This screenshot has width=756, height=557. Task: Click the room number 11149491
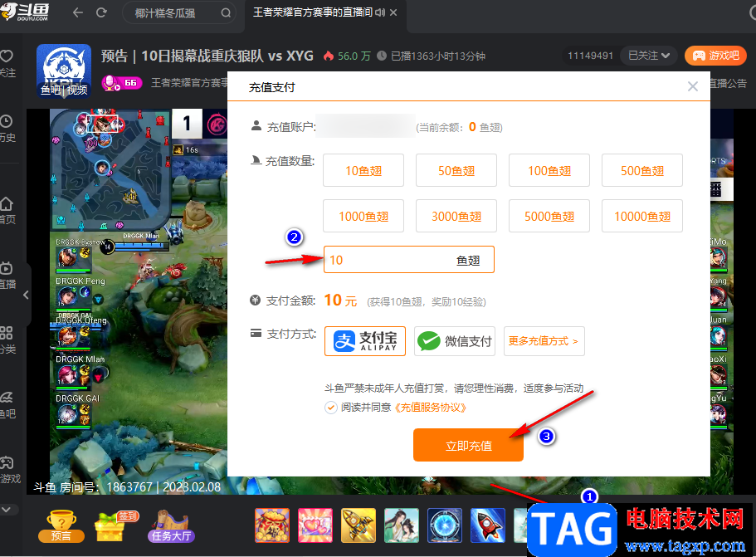coord(590,56)
